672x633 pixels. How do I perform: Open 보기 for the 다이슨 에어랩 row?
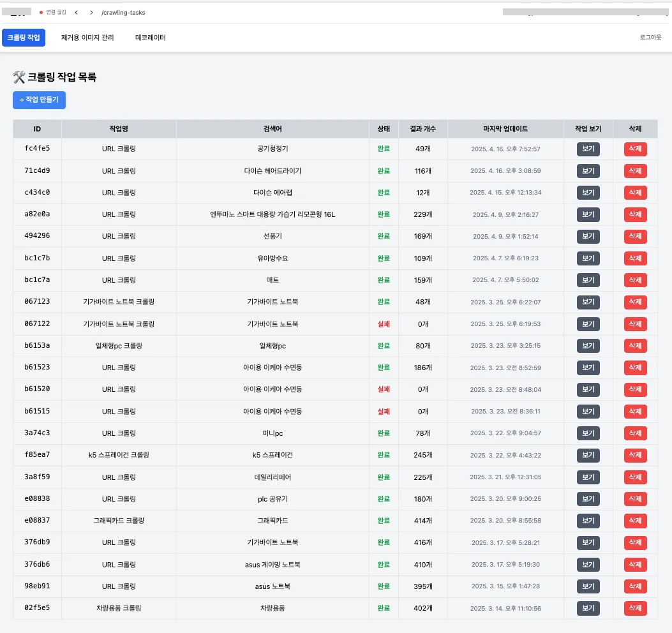coord(588,193)
